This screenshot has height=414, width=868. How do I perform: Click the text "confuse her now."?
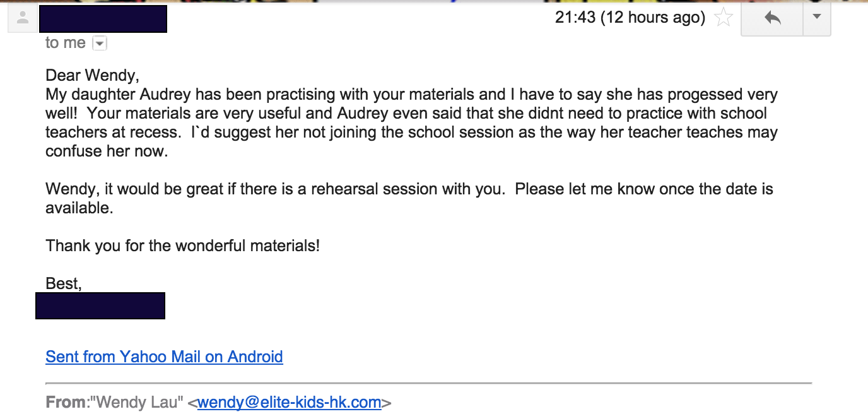[x=107, y=152]
